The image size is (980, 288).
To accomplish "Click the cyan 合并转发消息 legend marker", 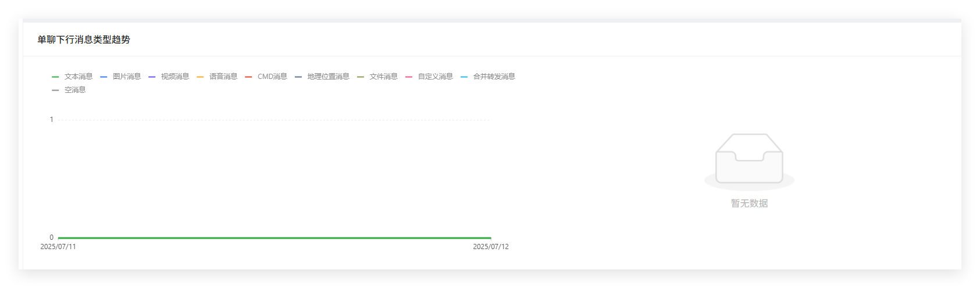I will click(464, 77).
